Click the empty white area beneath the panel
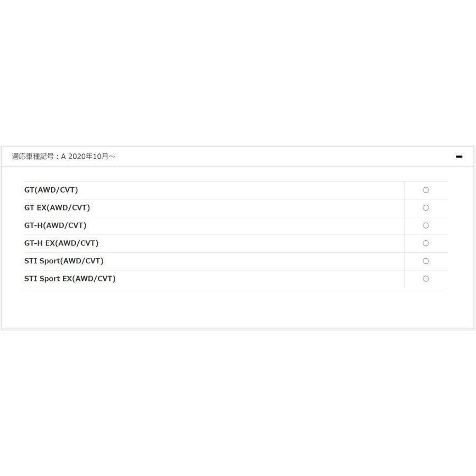The width and height of the screenshot is (476, 476). [x=238, y=402]
